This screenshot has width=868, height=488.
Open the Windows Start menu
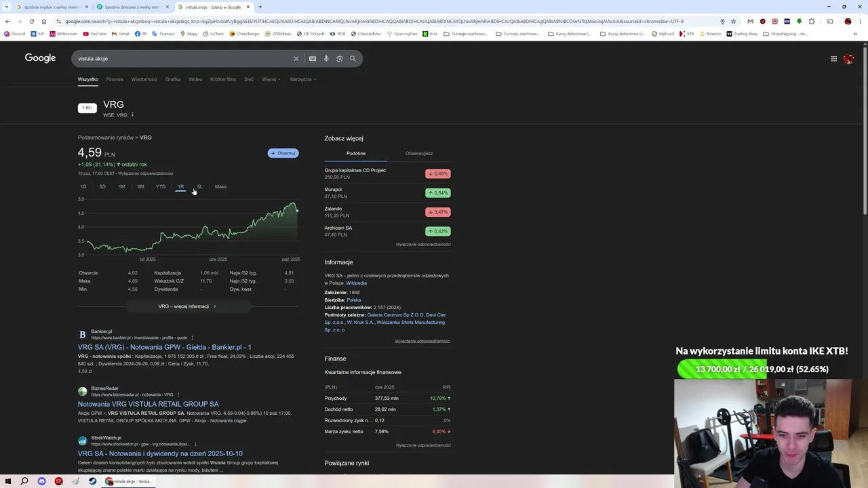[x=7, y=481]
